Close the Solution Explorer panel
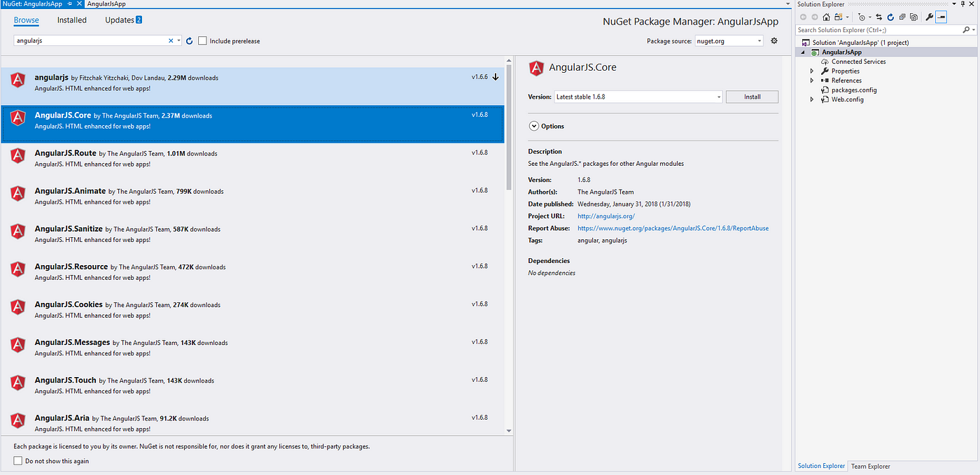The height and width of the screenshot is (475, 980). click(x=972, y=4)
